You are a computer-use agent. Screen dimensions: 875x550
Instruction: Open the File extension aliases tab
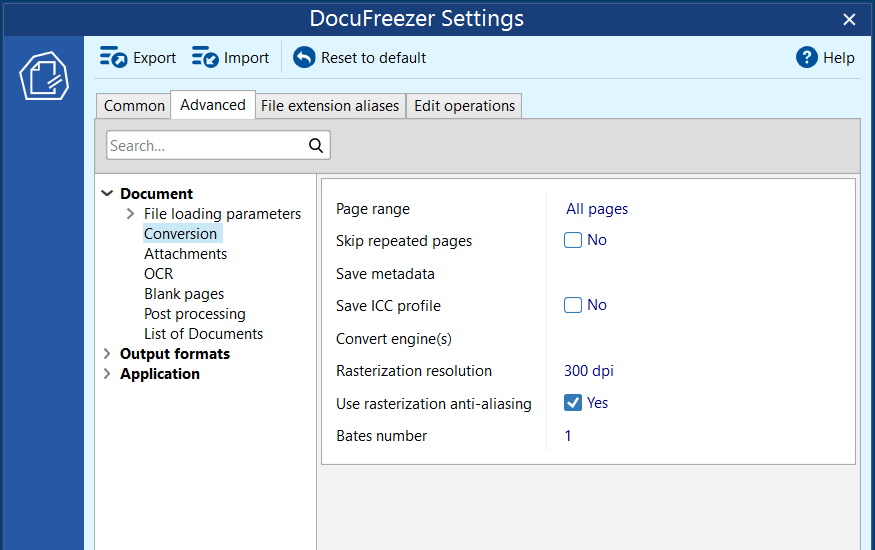[x=330, y=106]
